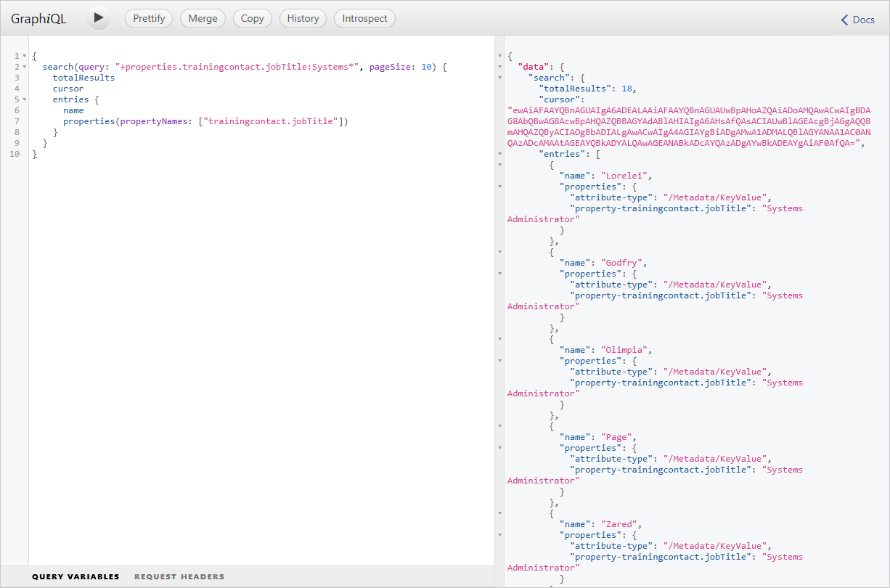Click the pageSize argument in the query
The height and width of the screenshot is (588, 890).
coord(390,67)
